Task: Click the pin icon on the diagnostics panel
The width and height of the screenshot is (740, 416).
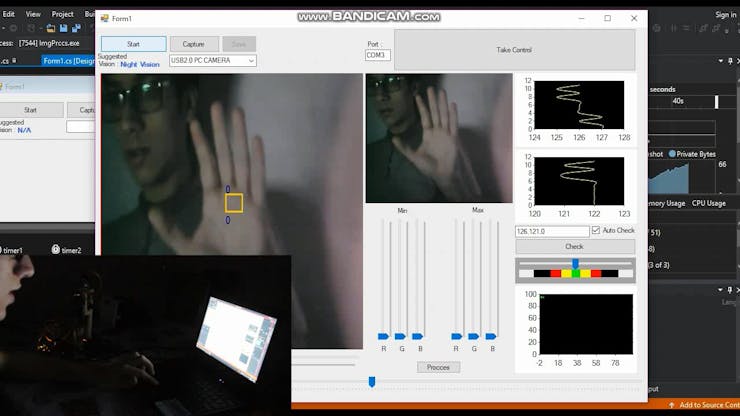Action: click(730, 61)
